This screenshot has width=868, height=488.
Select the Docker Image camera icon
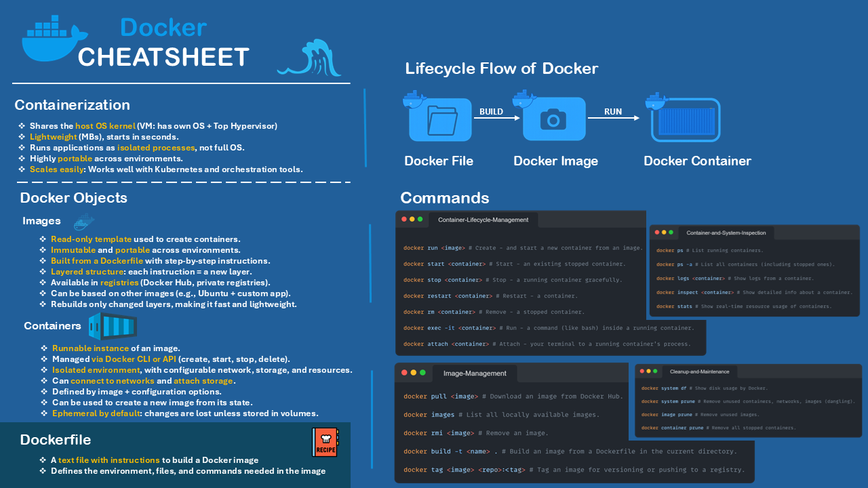pos(553,119)
